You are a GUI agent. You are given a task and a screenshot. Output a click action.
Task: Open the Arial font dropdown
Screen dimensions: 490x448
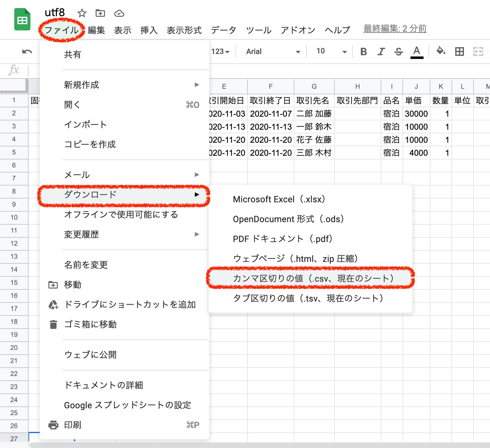[273, 52]
